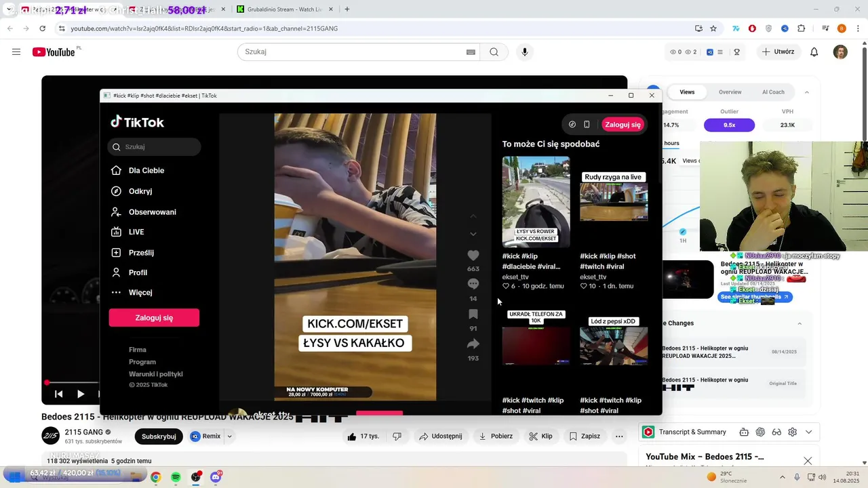This screenshot has width=868, height=488.
Task: Open YouTube notifications bell
Action: click(x=814, y=52)
